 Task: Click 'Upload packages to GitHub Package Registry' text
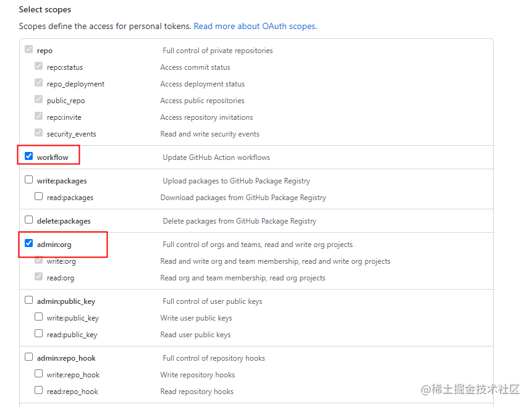pyautogui.click(x=236, y=181)
